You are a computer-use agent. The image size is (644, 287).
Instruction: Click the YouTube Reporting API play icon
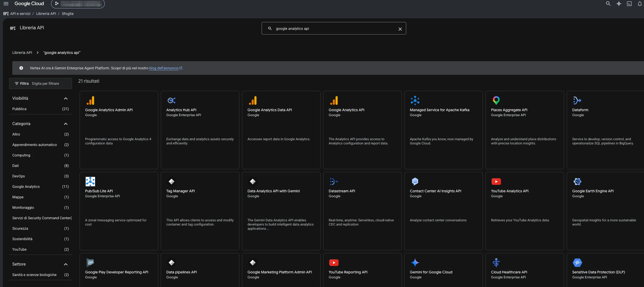[x=334, y=262]
